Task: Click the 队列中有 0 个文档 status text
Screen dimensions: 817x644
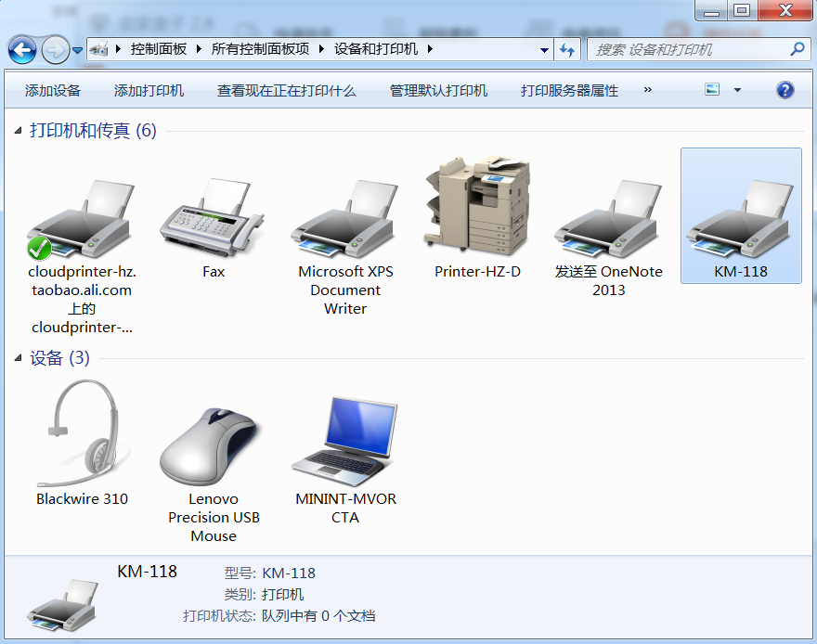Action: tap(318, 616)
